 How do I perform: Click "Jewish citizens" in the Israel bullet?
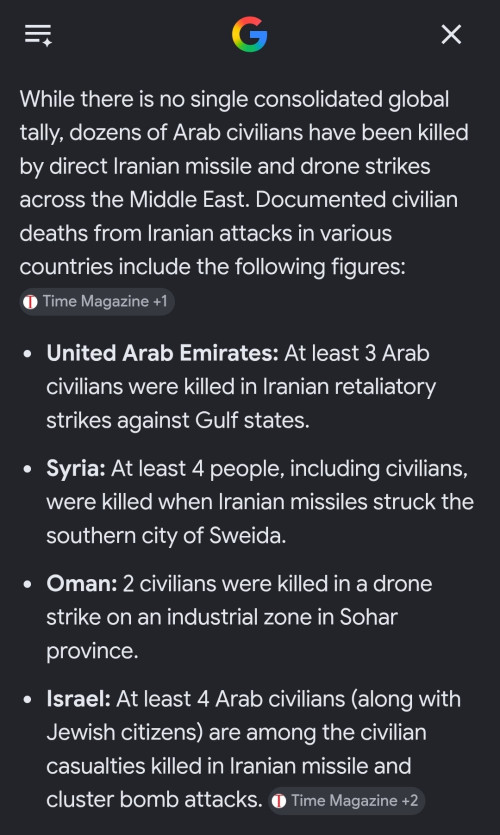pos(125,732)
